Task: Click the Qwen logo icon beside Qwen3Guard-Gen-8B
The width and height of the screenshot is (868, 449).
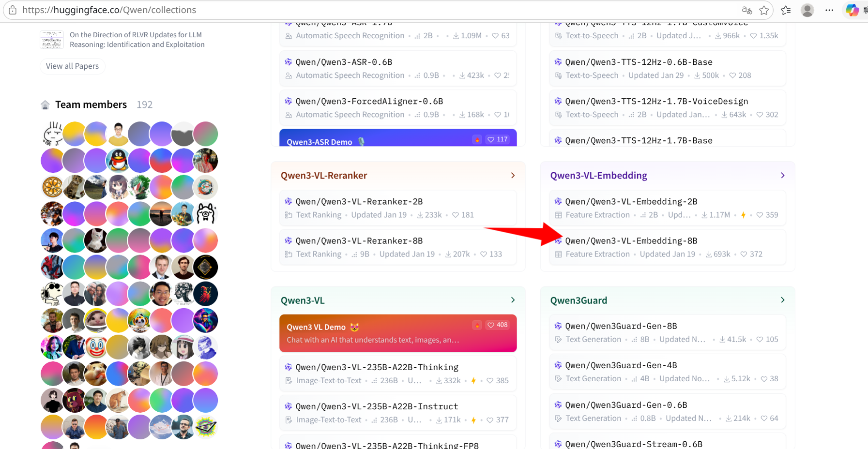Action: pos(558,326)
